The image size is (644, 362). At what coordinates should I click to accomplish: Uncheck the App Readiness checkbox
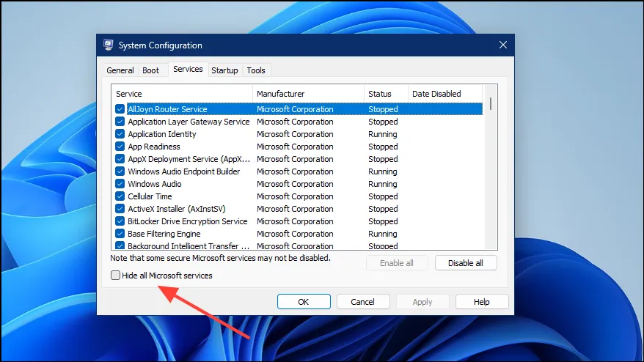(120, 147)
